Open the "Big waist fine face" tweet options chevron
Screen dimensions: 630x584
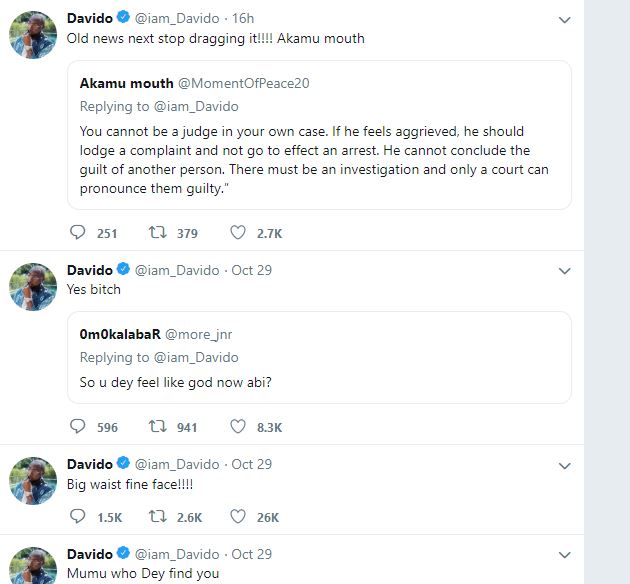[x=564, y=465]
